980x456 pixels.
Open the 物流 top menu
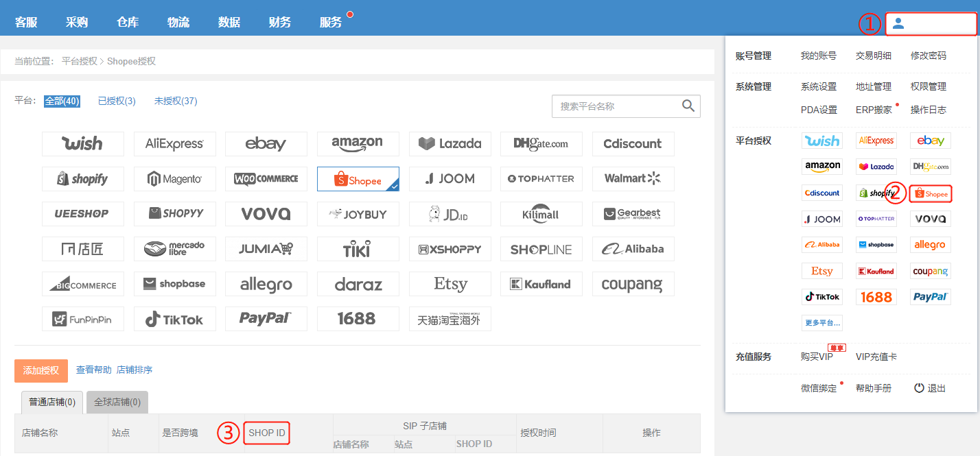pos(178,22)
